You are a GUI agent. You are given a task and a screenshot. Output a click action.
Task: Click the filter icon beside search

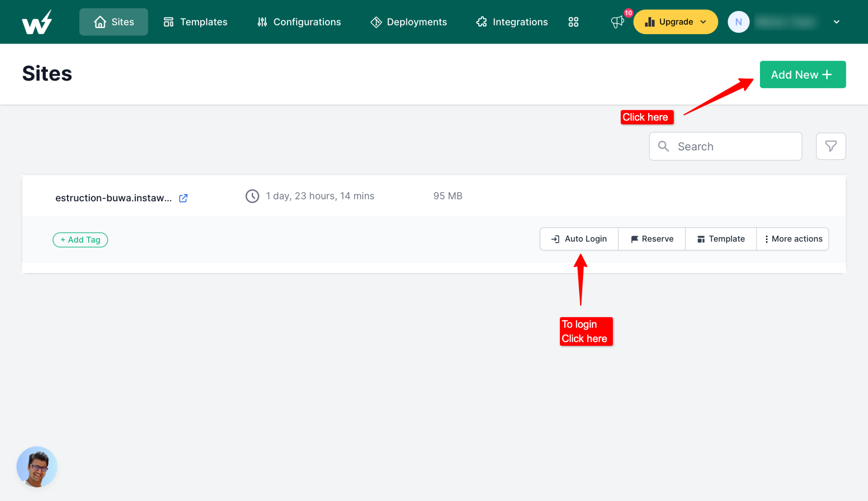click(x=831, y=146)
